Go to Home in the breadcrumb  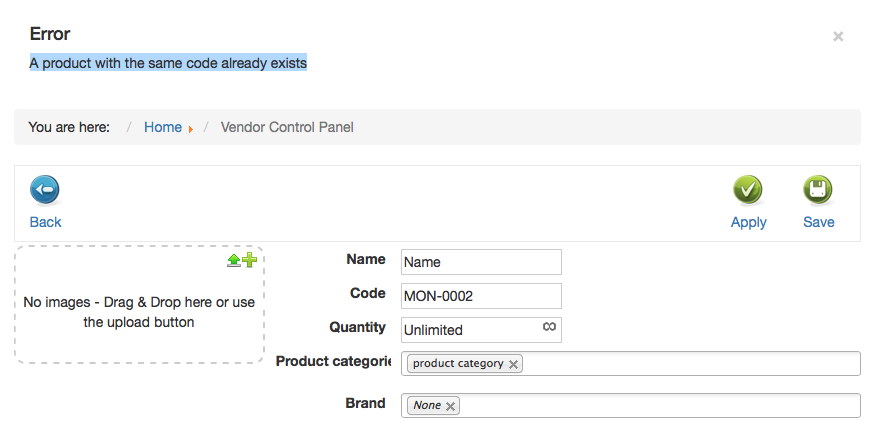tap(163, 127)
